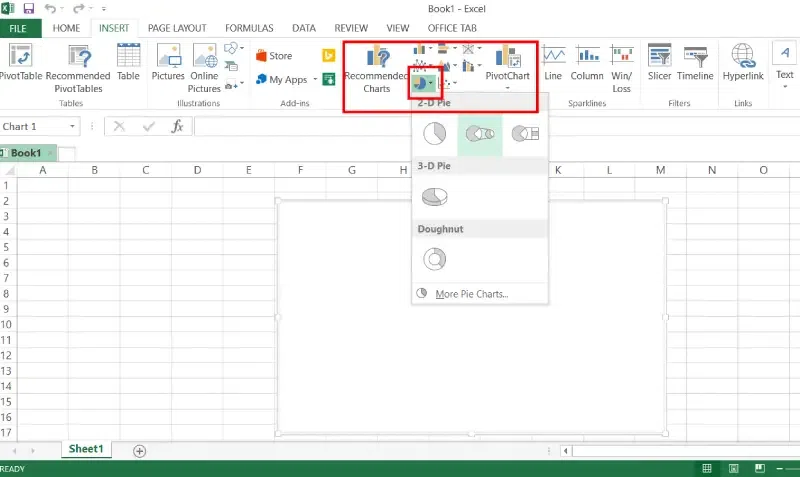
Task: Select the Book1 workbook tab
Action: click(x=26, y=153)
